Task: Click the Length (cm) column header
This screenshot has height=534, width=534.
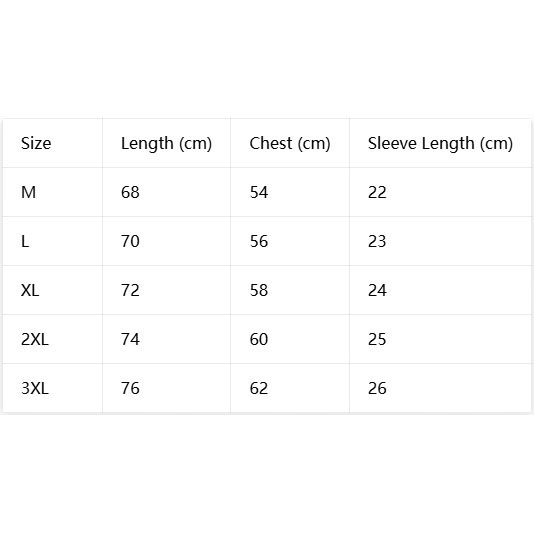Action: (x=166, y=144)
